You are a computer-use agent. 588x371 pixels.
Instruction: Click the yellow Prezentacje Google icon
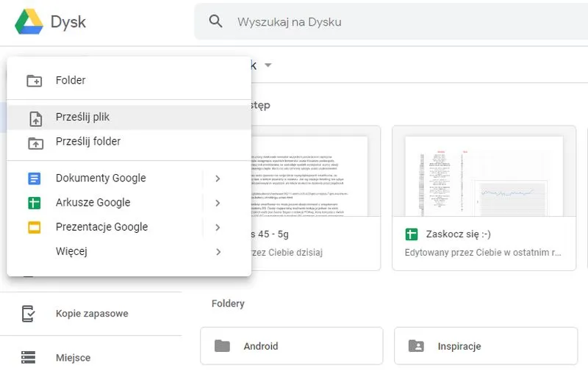tap(34, 227)
